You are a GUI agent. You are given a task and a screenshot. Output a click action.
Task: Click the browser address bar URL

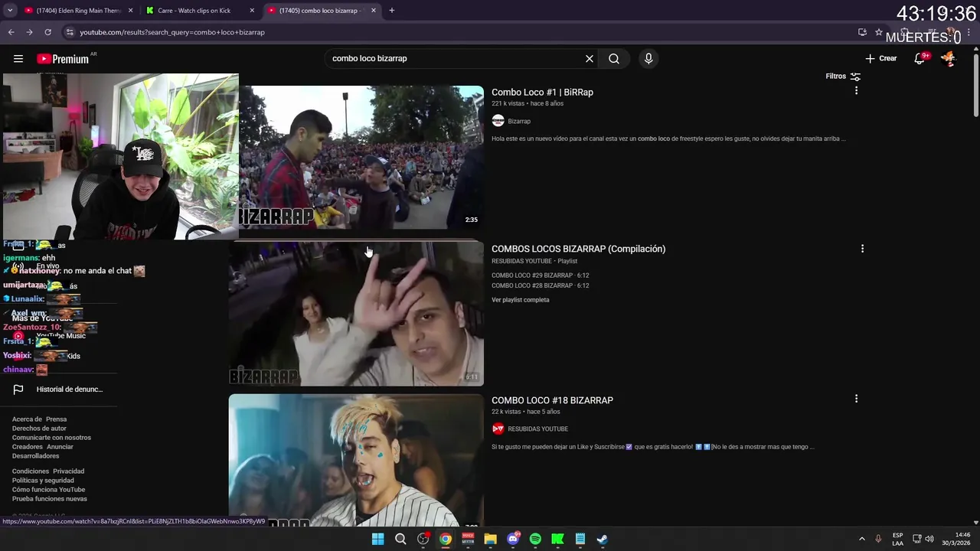172,32
